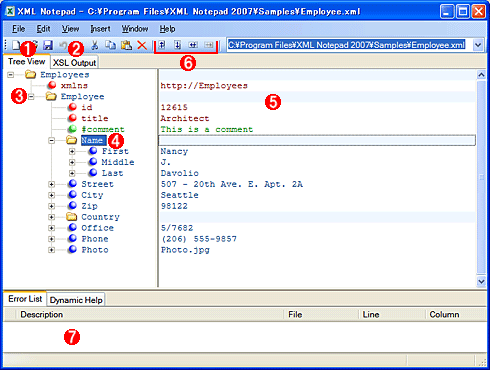Click the green ball icon beside #comment

(x=72, y=129)
